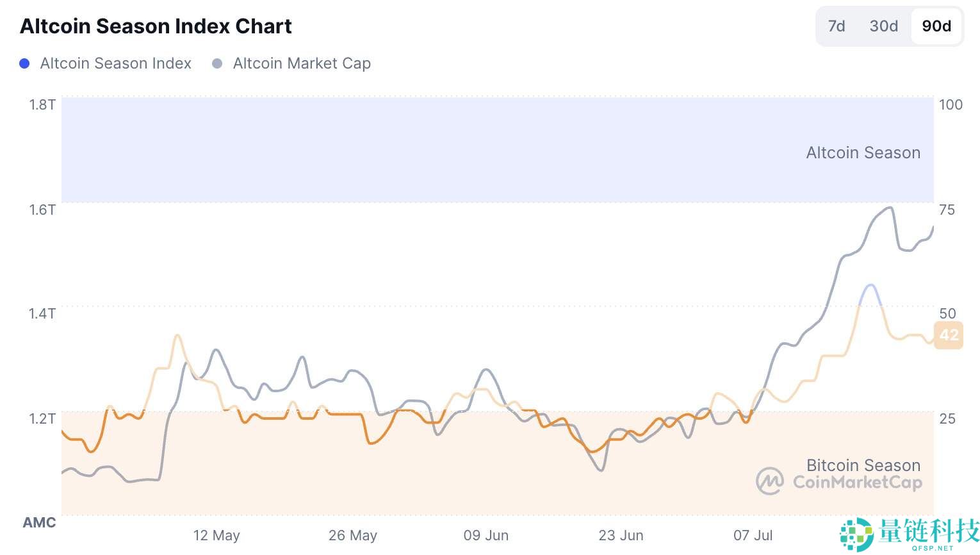Screen dimensions: 980x555
Task: Select the 30d time range tab
Action: [883, 26]
